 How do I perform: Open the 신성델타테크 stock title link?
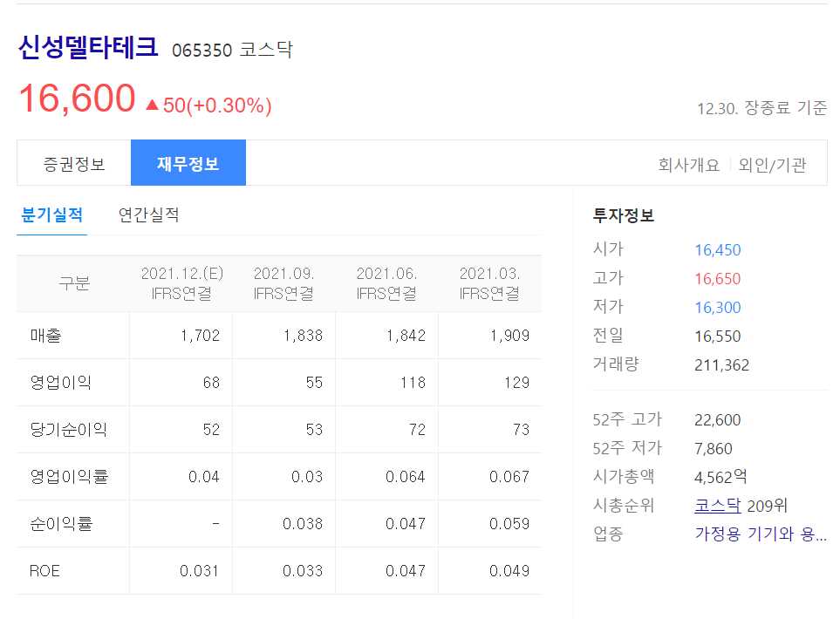pos(88,47)
